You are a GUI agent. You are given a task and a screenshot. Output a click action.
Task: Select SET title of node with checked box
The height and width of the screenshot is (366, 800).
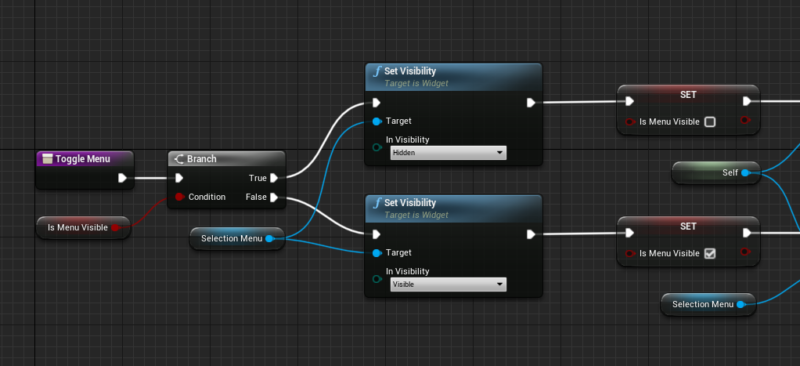[x=688, y=227]
